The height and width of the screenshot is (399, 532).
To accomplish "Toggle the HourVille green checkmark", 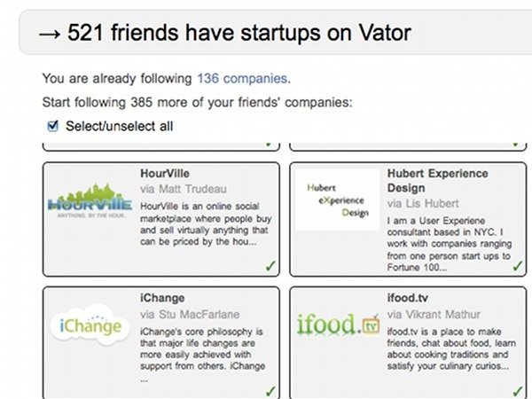I will point(270,265).
